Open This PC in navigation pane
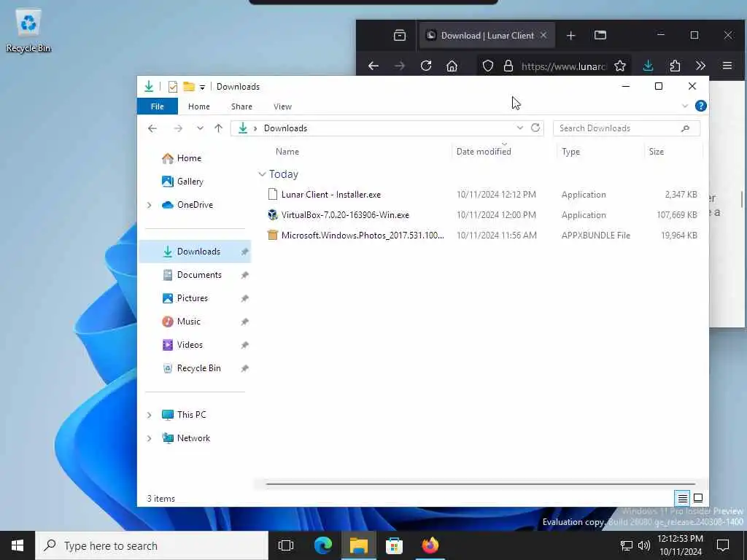Image resolution: width=747 pixels, height=560 pixels. [x=192, y=415]
